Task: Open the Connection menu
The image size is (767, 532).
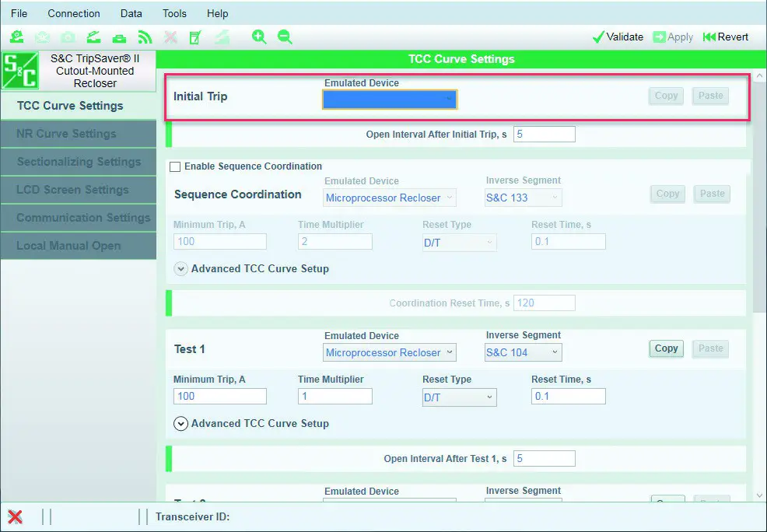Action: pyautogui.click(x=74, y=13)
